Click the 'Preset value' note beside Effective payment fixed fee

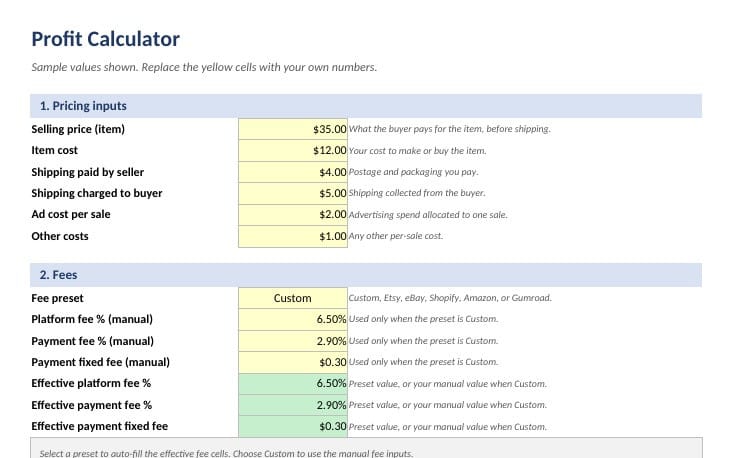[x=447, y=427]
